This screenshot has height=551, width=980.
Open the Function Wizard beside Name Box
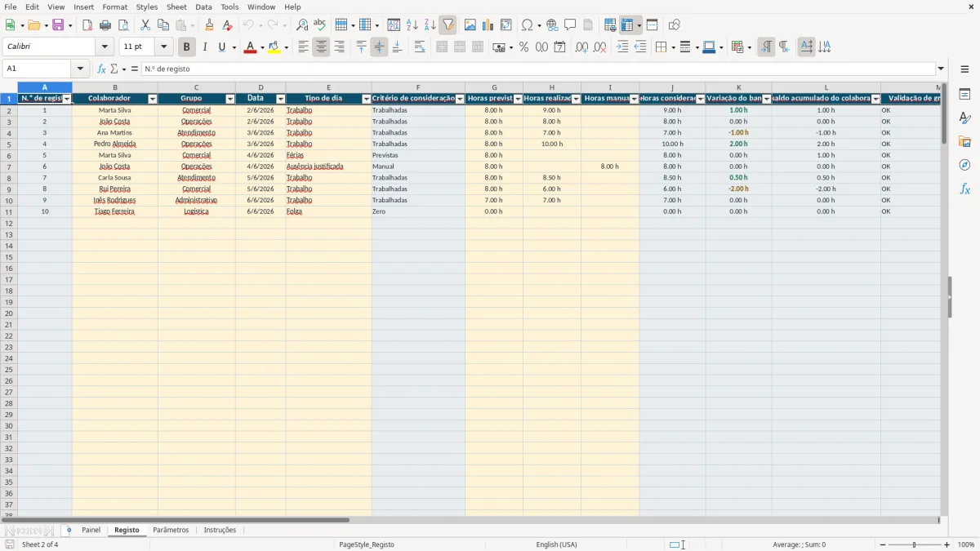(x=101, y=69)
